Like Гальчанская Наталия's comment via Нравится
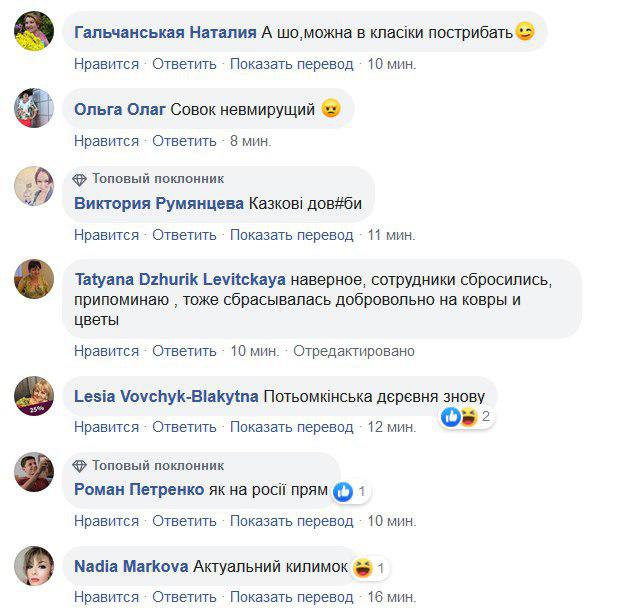This screenshot has width=619, height=610. click(x=106, y=64)
